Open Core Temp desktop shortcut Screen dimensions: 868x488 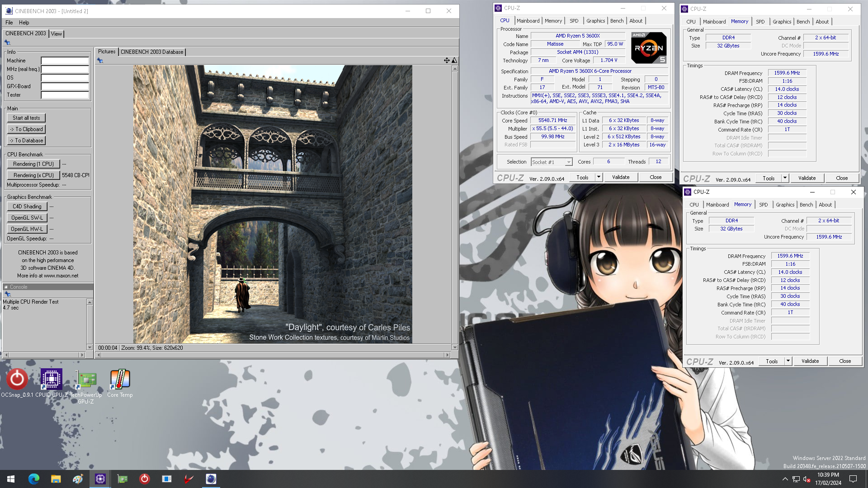click(x=120, y=383)
